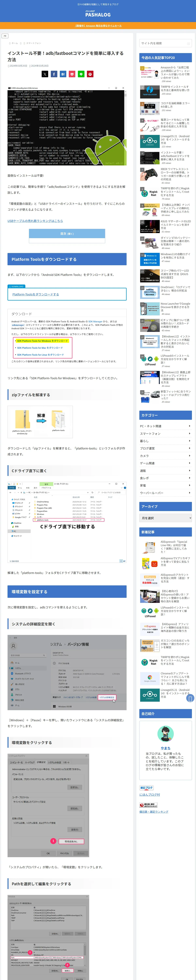Click the 備忘録・雑記 人気ブログランキング badge image
The image size is (196, 980).
pos(148,805)
